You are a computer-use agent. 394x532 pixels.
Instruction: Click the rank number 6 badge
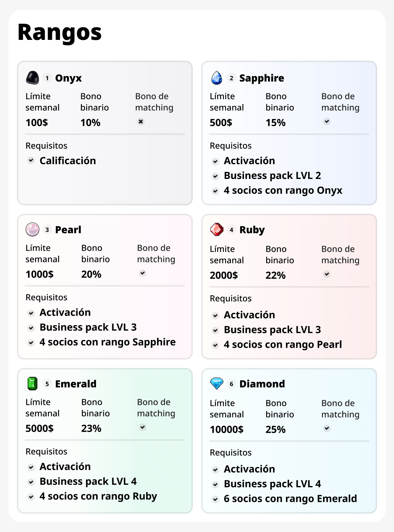[231, 384]
